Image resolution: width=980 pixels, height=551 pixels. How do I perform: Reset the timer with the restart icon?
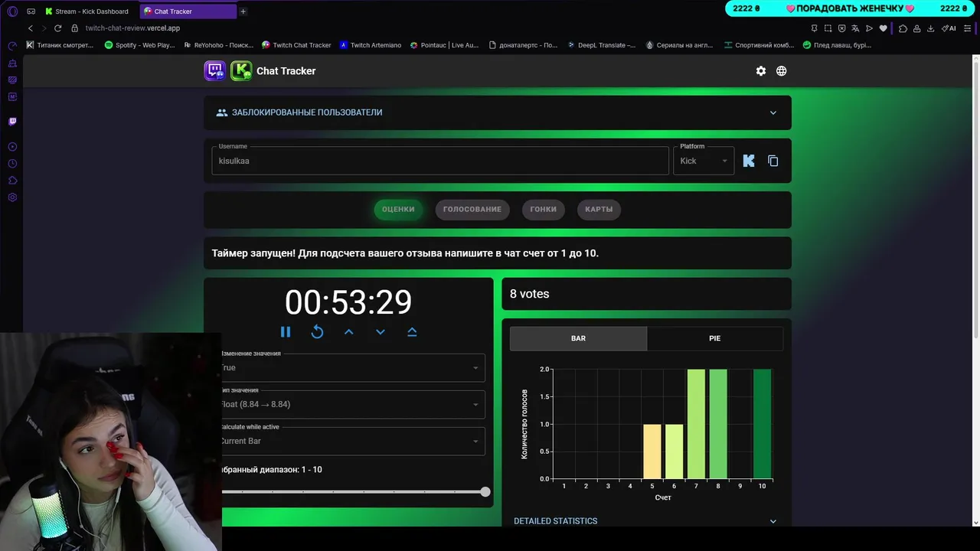click(317, 331)
